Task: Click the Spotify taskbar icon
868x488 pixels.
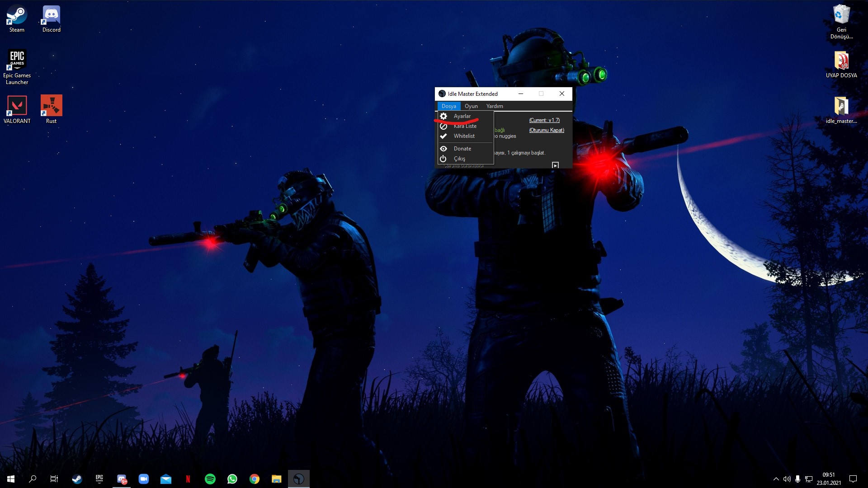Action: tap(210, 479)
